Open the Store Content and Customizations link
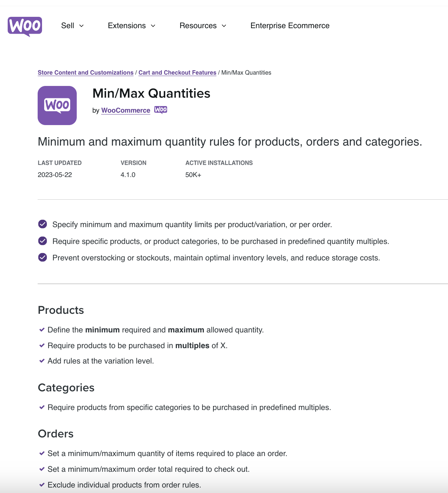This screenshot has height=493, width=448. [x=85, y=72]
